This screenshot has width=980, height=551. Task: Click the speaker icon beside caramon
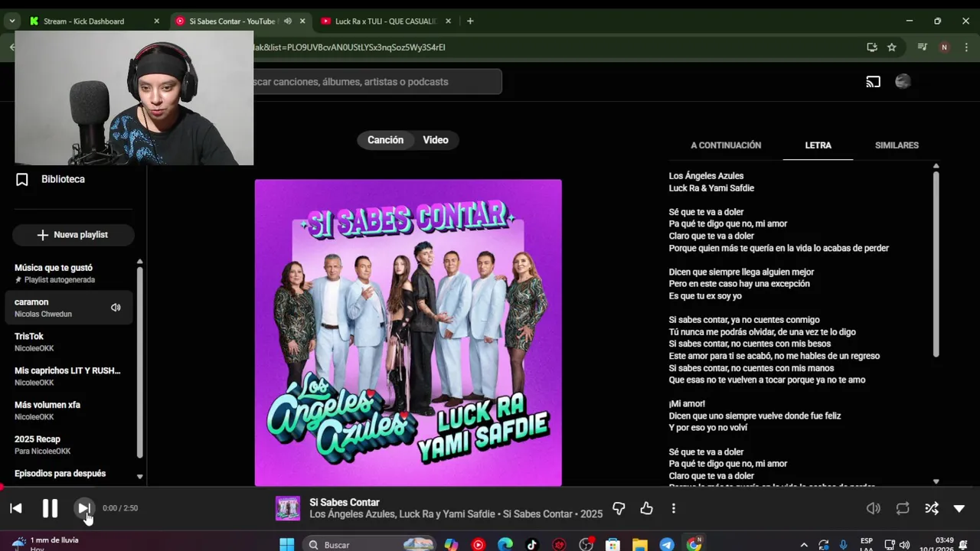(x=116, y=308)
